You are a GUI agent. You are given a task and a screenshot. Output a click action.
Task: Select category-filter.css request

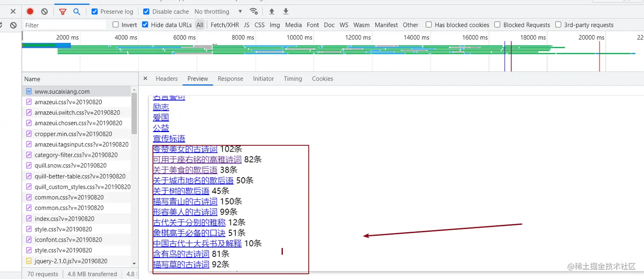click(77, 155)
